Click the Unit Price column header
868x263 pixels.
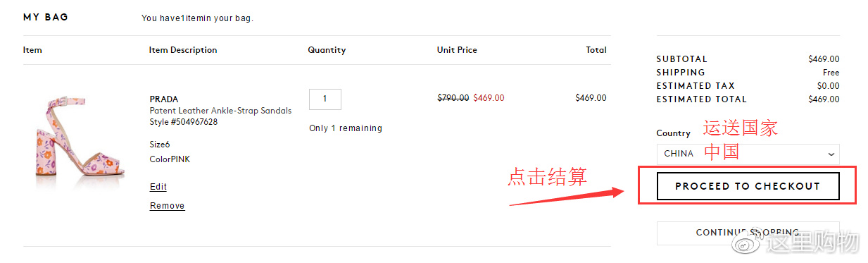tap(457, 50)
